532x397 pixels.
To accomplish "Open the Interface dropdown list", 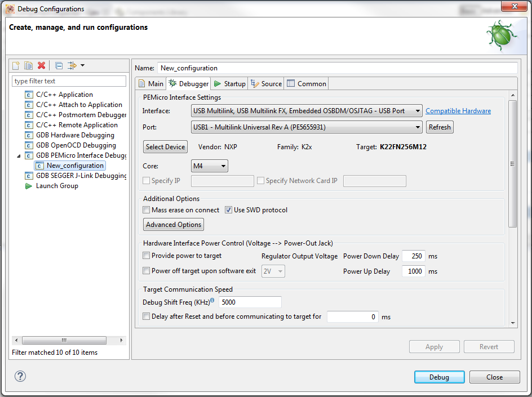I will (307, 111).
